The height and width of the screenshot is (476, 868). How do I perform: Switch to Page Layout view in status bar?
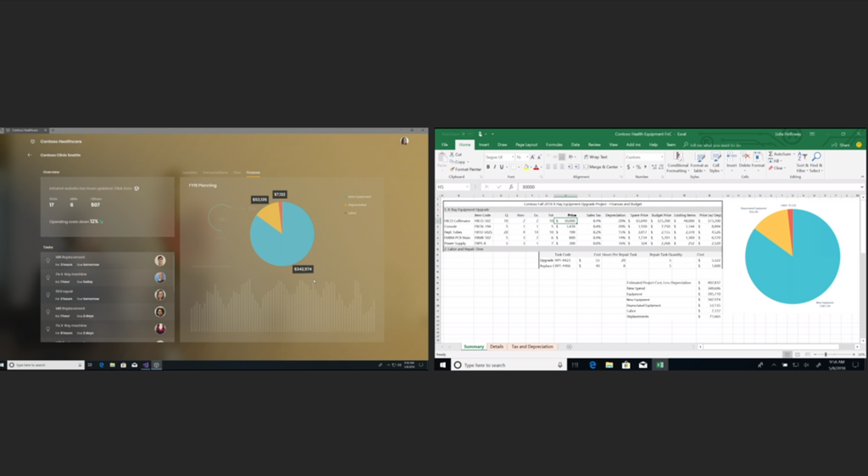click(x=798, y=354)
